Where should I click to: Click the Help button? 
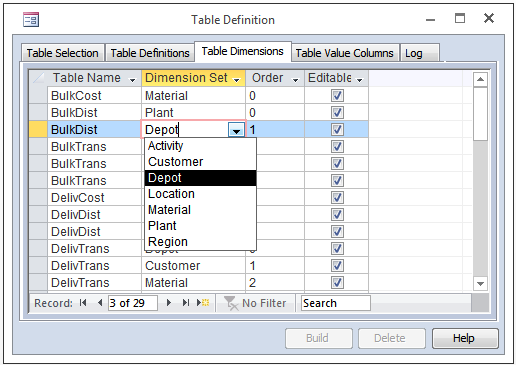[x=465, y=338]
